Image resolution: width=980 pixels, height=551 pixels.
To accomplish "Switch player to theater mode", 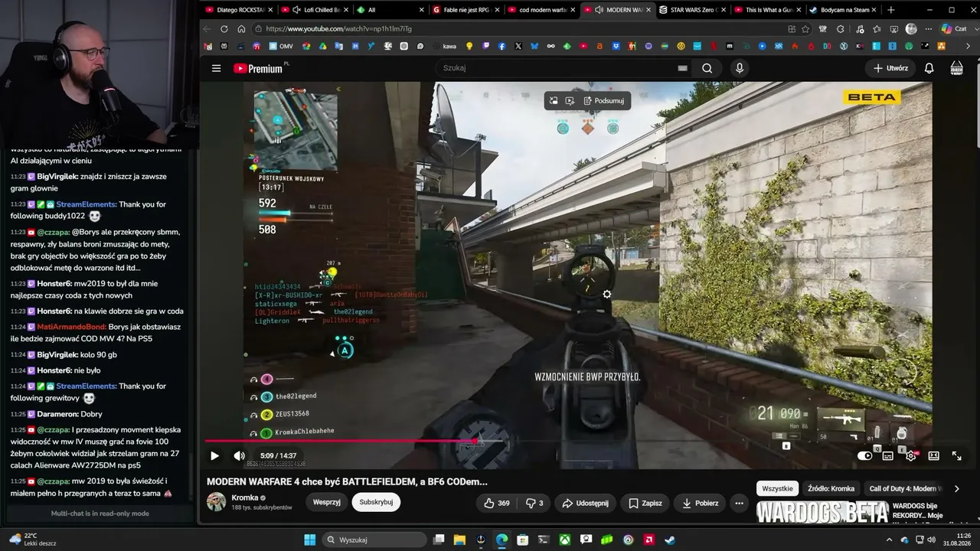I will (933, 455).
